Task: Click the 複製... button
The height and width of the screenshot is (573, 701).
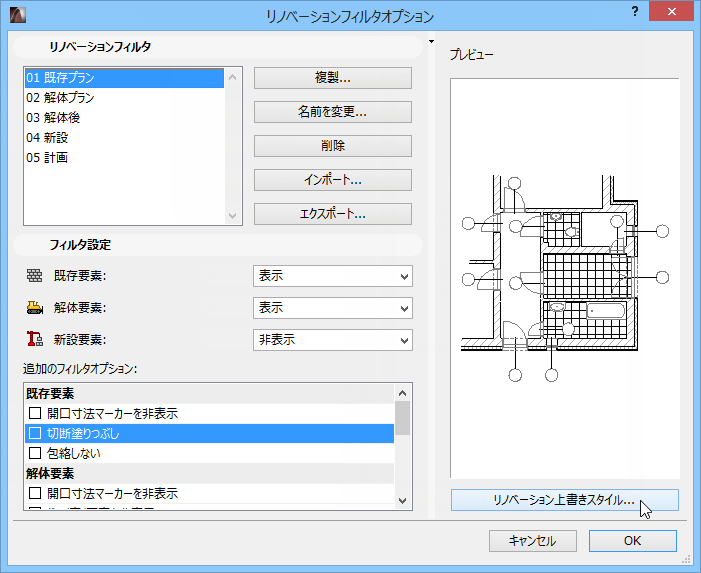Action: 333,78
